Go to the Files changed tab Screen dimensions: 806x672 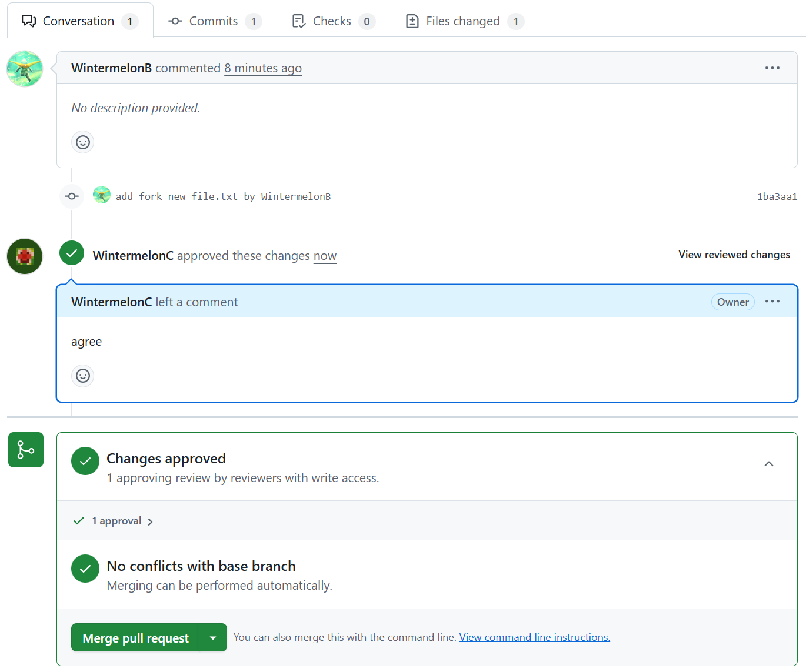[462, 21]
